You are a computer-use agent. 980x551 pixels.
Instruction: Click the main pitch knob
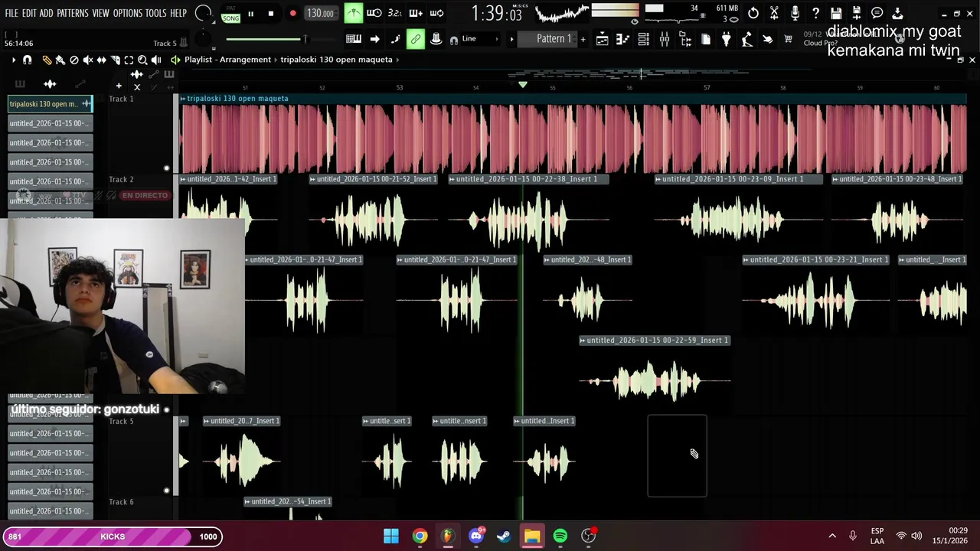pos(203,38)
